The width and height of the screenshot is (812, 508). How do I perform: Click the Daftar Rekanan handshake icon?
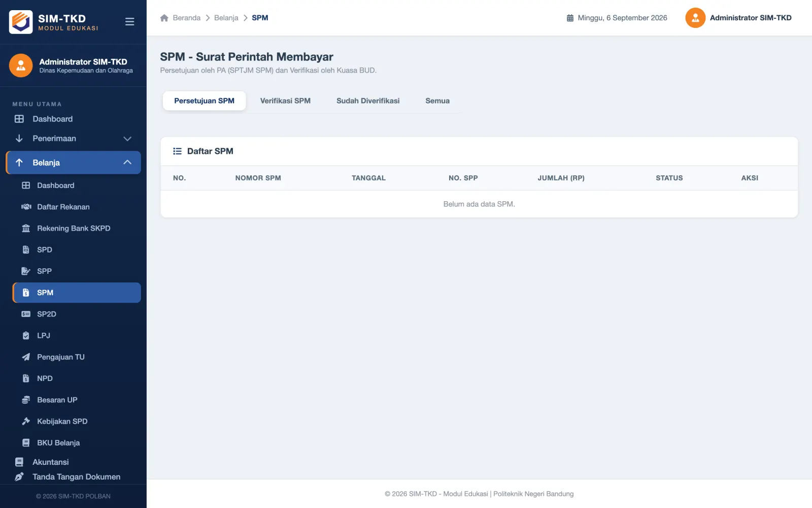tap(26, 207)
